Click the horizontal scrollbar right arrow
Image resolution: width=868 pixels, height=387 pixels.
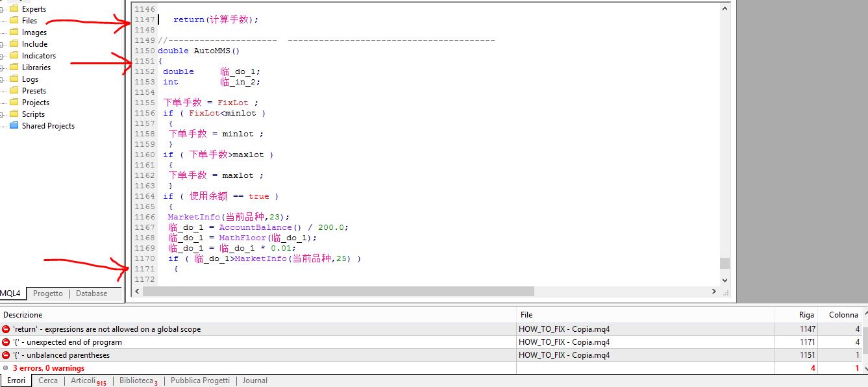point(715,292)
